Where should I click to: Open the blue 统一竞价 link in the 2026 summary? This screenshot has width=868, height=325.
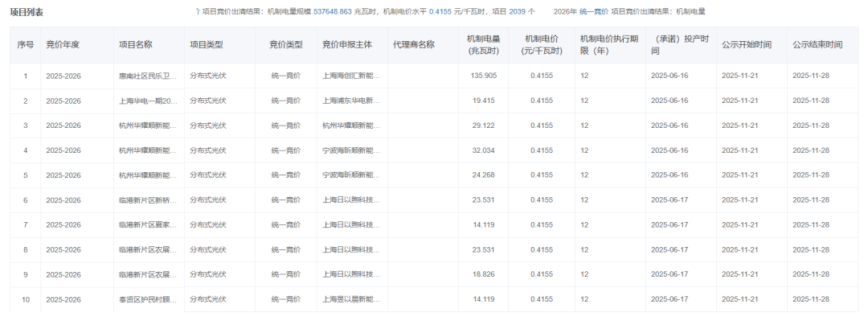tap(594, 12)
